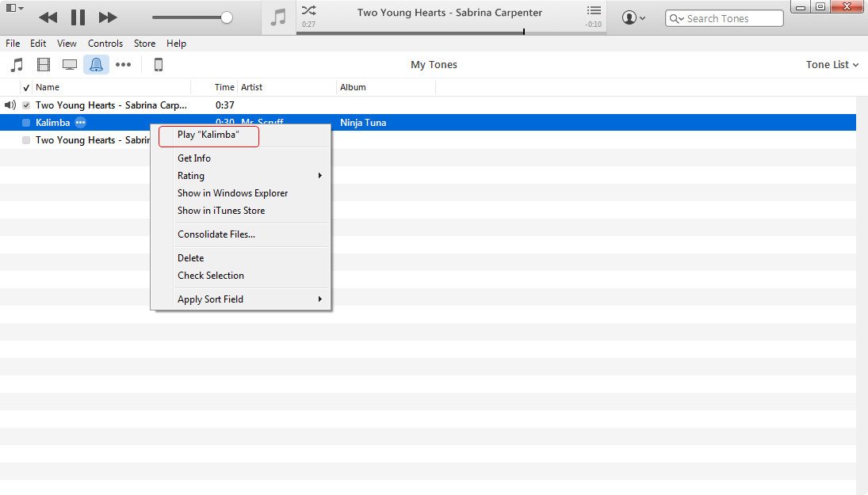
Task: Select the playing Two Young Hearts row name
Action: coord(111,105)
